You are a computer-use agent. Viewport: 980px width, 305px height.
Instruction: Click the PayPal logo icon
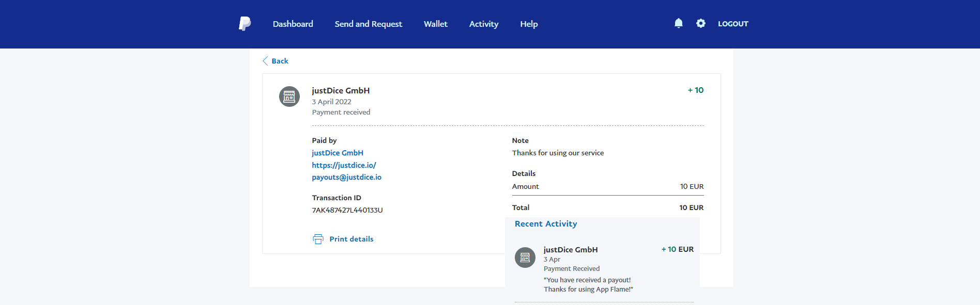[245, 24]
